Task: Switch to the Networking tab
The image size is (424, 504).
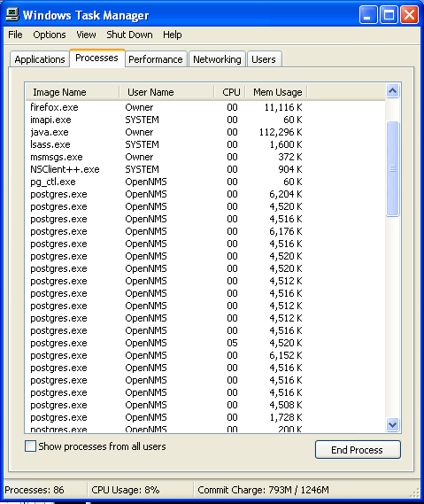Action: 217,59
